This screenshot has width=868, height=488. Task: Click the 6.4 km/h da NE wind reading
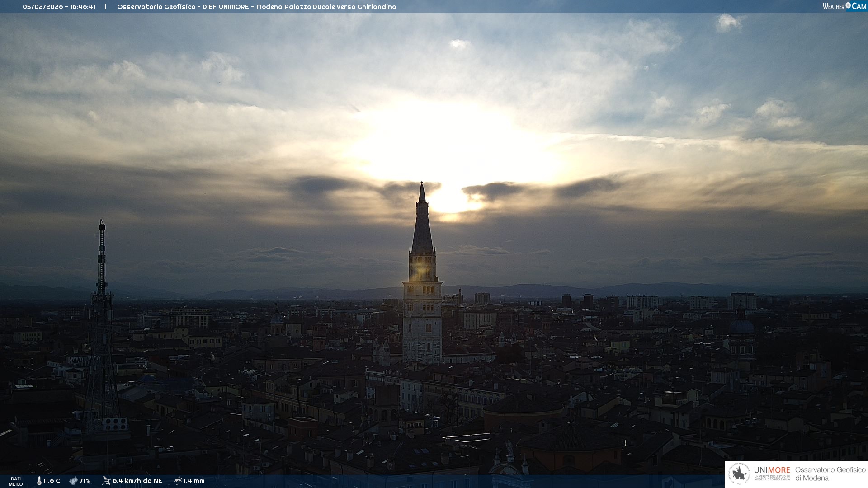pos(137,481)
